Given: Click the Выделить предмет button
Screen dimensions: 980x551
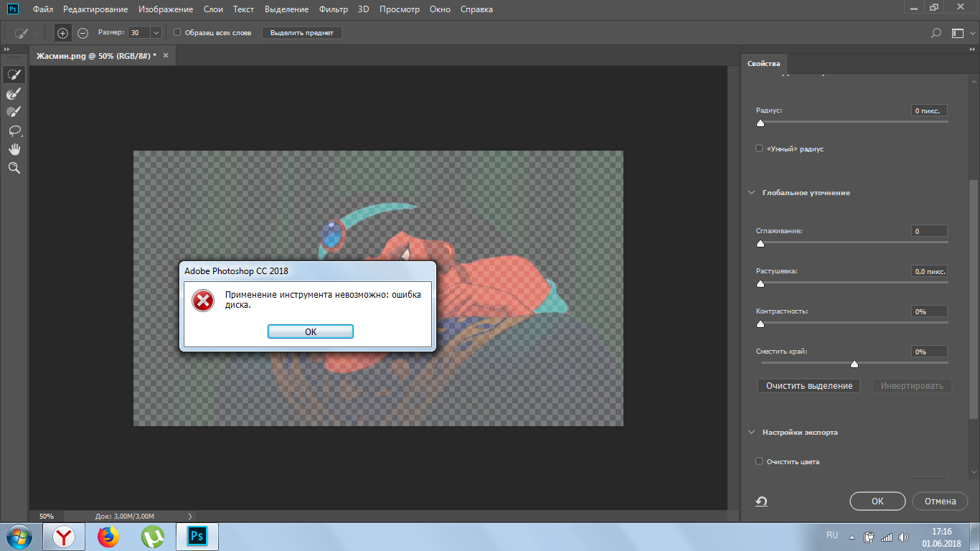Looking at the screenshot, I should (302, 33).
